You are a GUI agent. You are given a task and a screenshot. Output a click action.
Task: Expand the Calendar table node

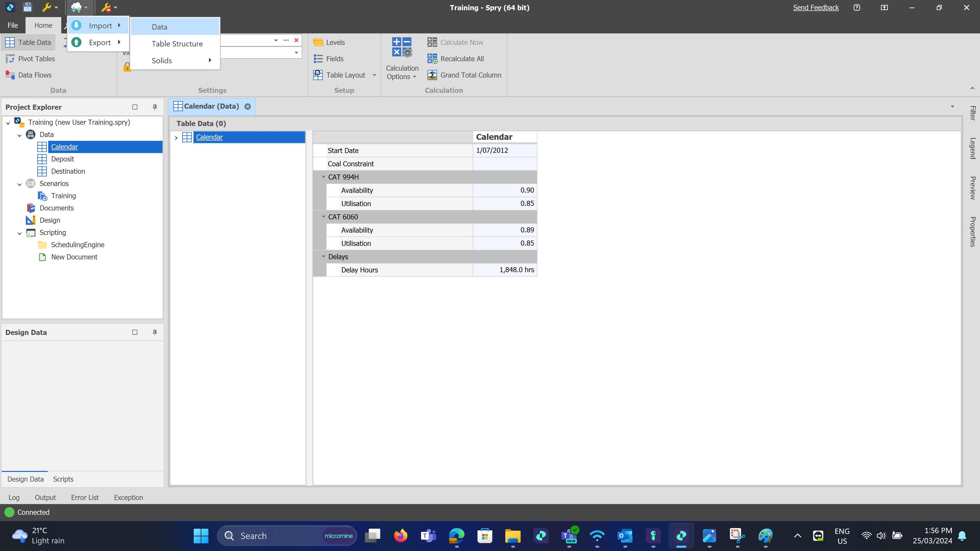click(176, 138)
